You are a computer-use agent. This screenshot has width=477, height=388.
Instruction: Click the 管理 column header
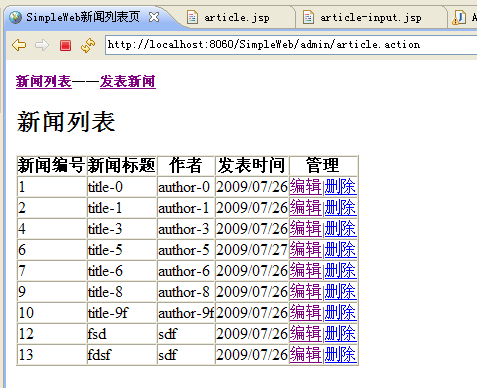(x=323, y=166)
